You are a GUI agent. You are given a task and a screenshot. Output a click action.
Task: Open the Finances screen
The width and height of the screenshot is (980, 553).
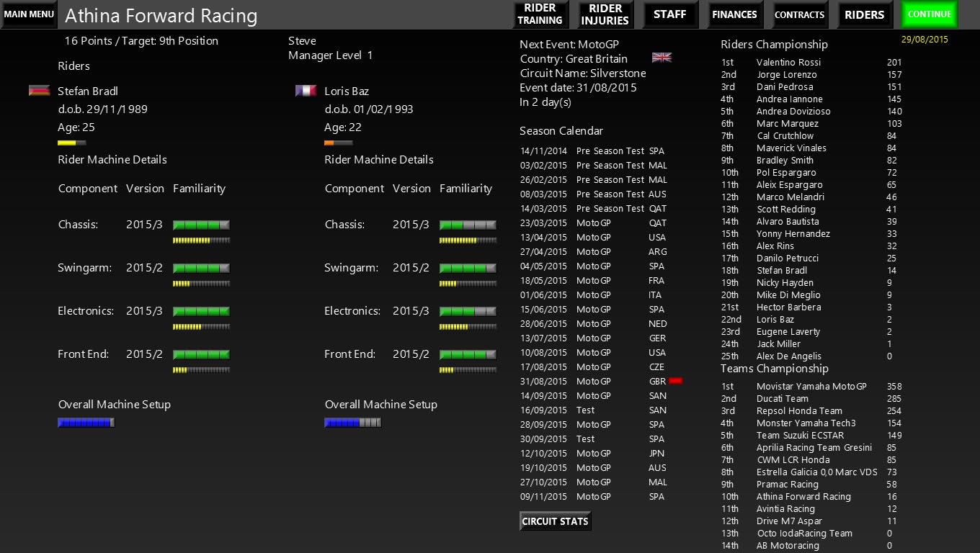(734, 14)
